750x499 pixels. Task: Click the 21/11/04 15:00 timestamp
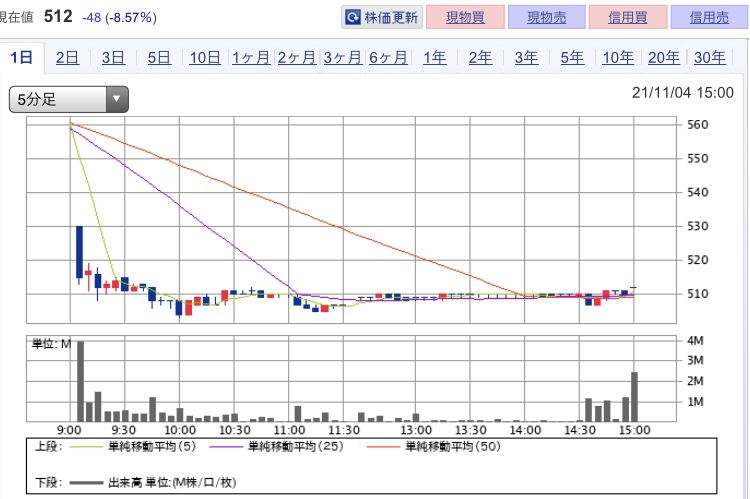(683, 92)
